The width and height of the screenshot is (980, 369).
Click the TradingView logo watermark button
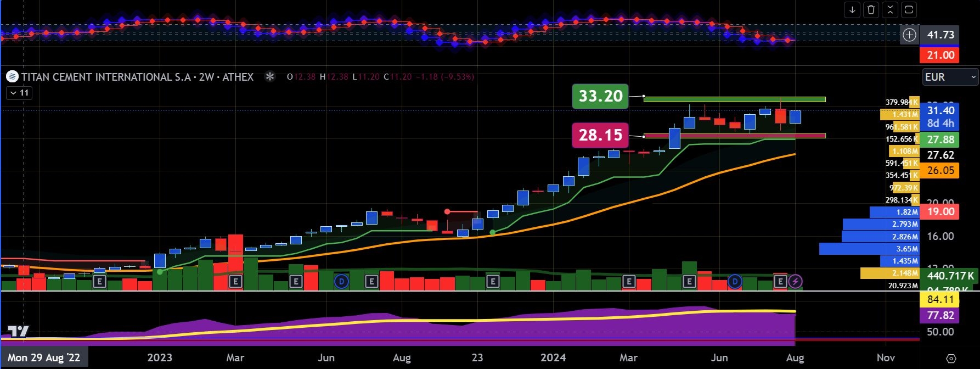point(18,331)
